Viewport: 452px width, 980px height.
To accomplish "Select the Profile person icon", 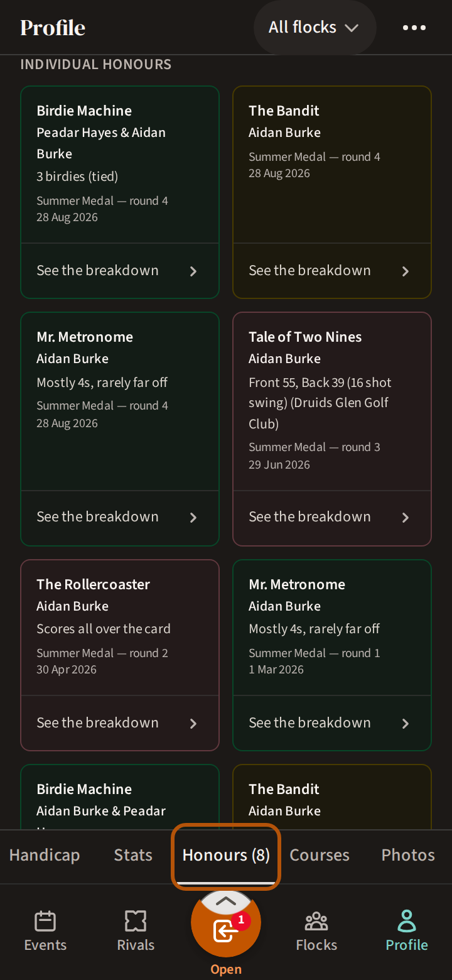I will (x=407, y=921).
